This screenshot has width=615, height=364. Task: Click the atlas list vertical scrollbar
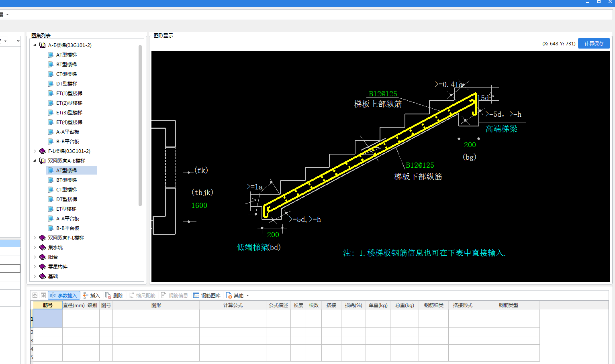click(x=140, y=125)
